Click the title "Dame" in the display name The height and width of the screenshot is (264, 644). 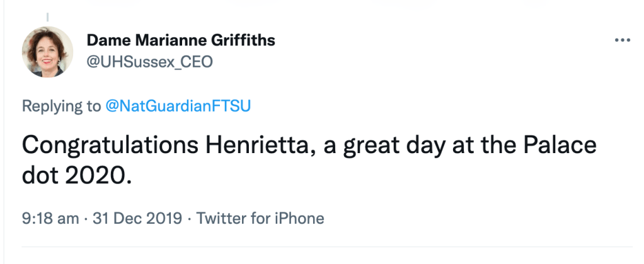tap(106, 40)
